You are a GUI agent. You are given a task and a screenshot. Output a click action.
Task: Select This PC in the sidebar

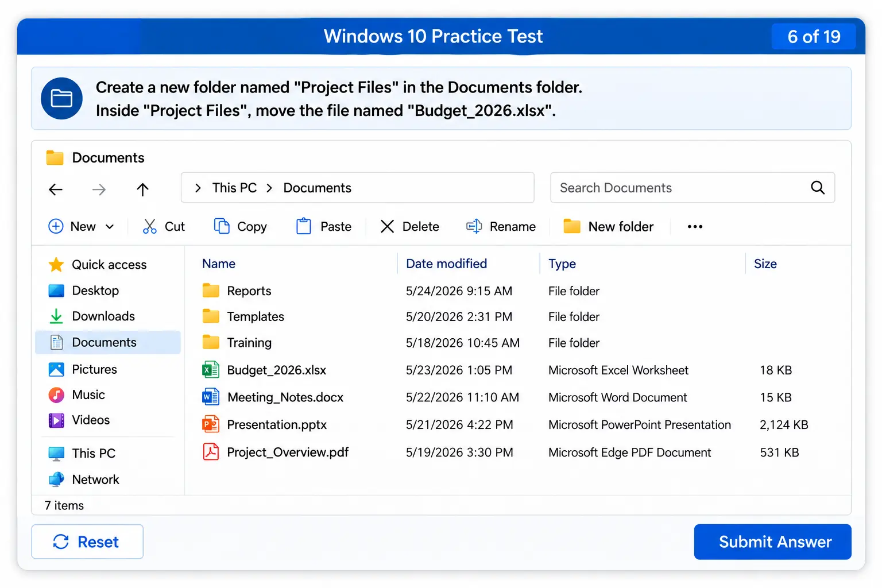click(x=82, y=454)
